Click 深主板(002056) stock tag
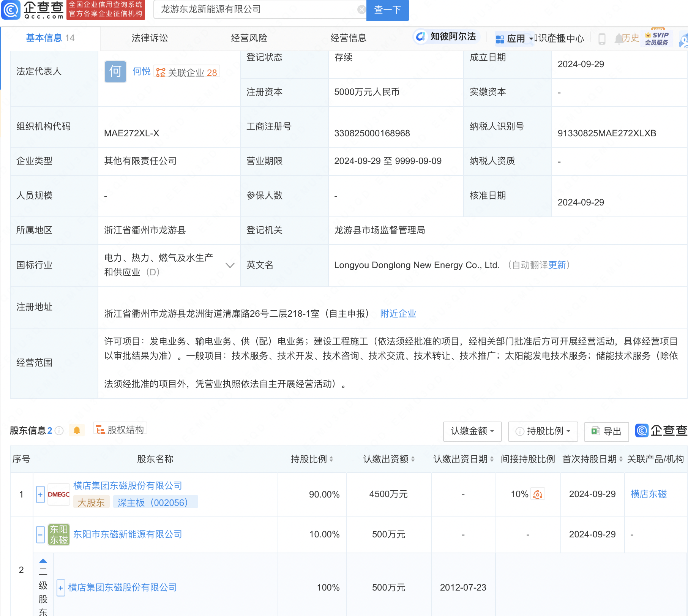This screenshot has height=616, width=688. coord(155,502)
